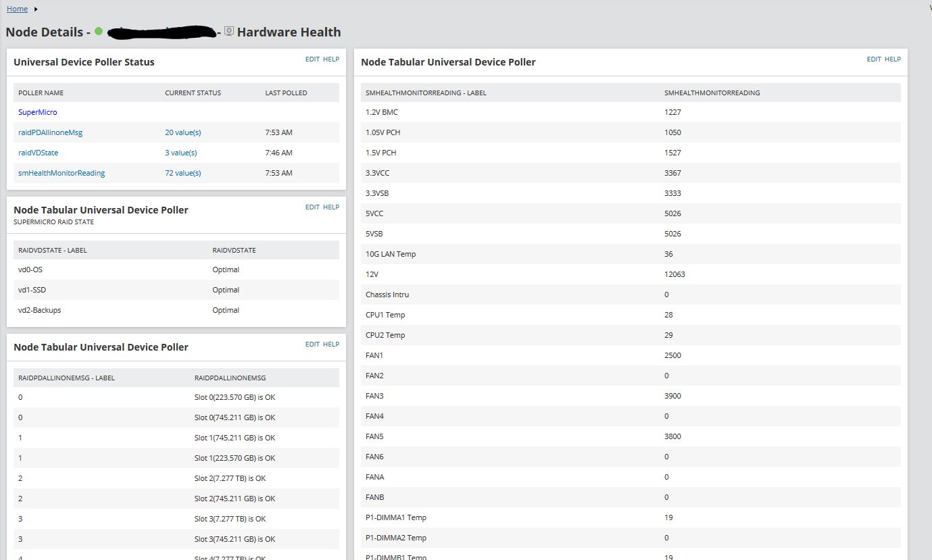
Task: Edit the Universal Device Poller Status widget
Action: click(x=312, y=59)
